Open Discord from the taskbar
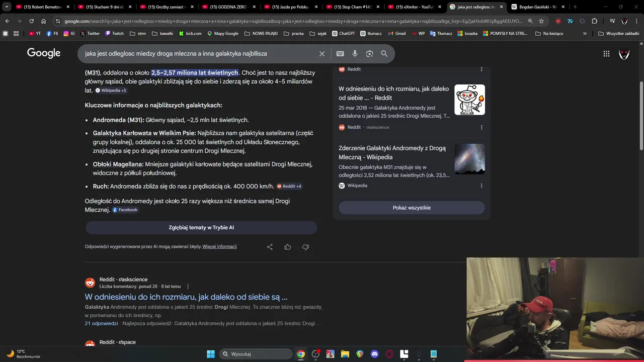This screenshot has height=362, width=644. (x=374, y=354)
